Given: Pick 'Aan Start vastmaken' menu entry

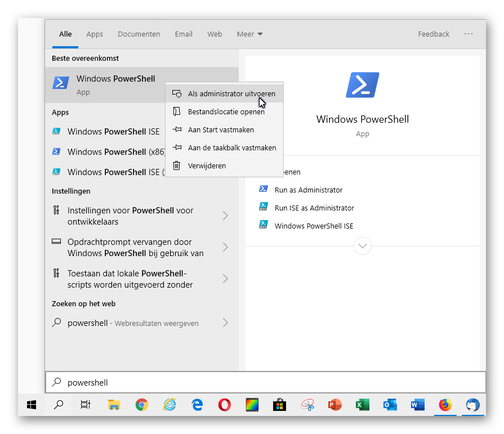Looking at the screenshot, I should pos(224,129).
